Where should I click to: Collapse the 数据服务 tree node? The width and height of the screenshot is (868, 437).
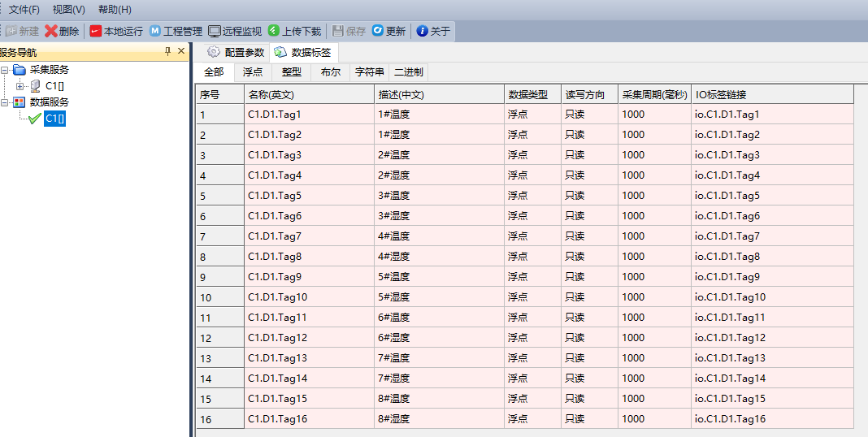coord(5,102)
